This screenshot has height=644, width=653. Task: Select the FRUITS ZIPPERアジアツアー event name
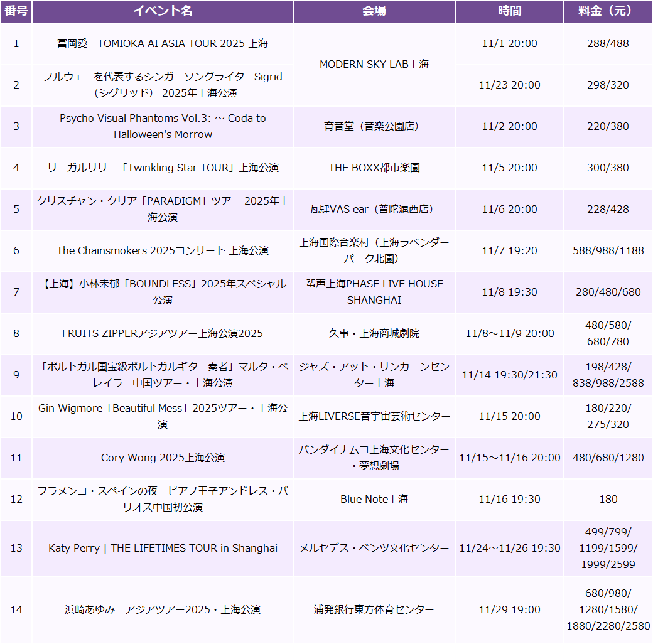pyautogui.click(x=161, y=333)
